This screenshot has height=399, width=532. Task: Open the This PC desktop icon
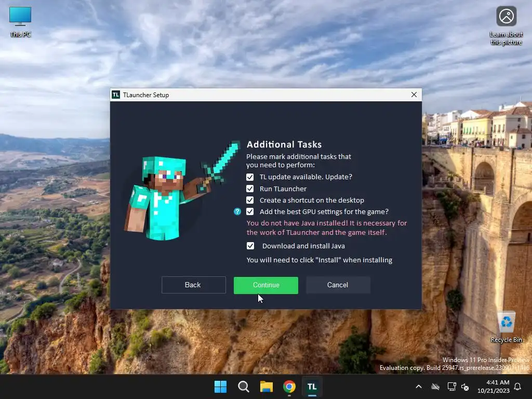pyautogui.click(x=20, y=22)
